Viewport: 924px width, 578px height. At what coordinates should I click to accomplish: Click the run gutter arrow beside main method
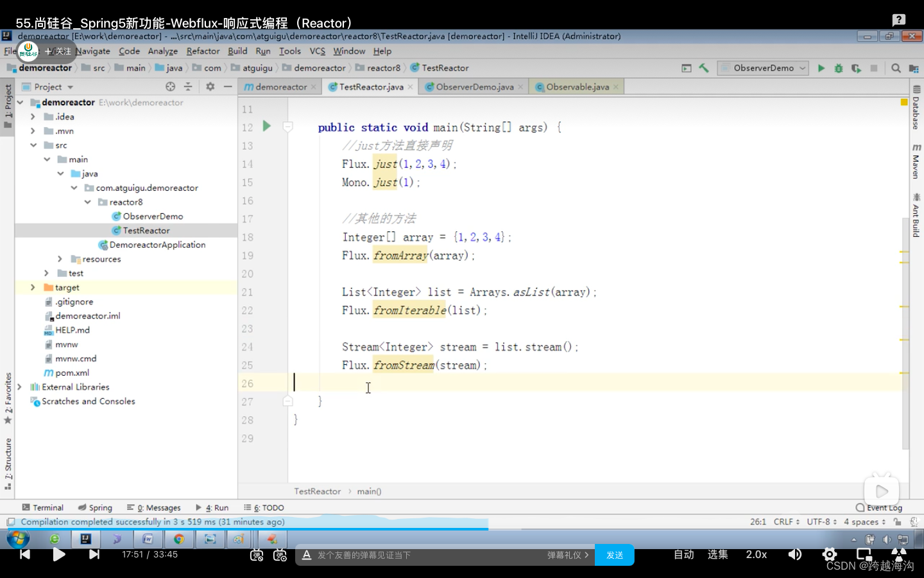267,127
